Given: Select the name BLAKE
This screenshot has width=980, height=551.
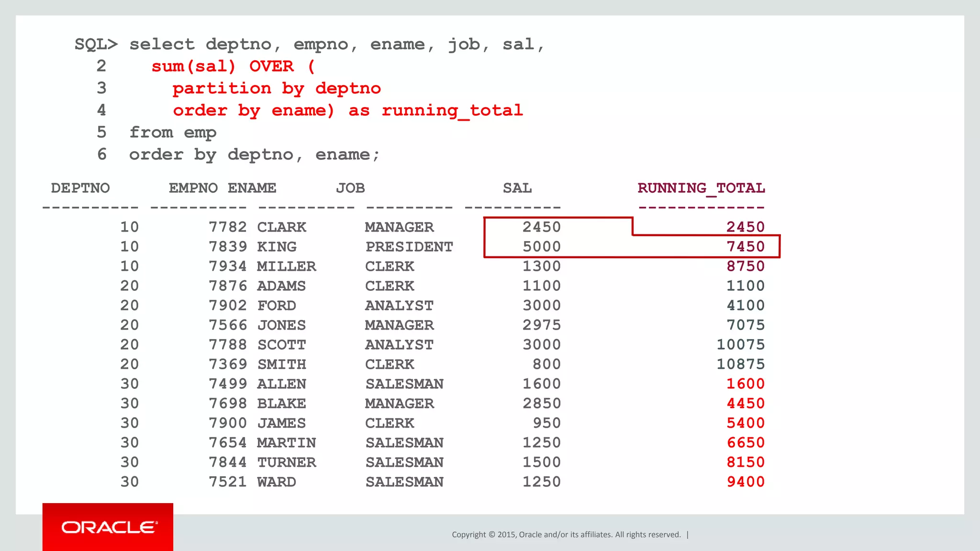Looking at the screenshot, I should [x=281, y=404].
